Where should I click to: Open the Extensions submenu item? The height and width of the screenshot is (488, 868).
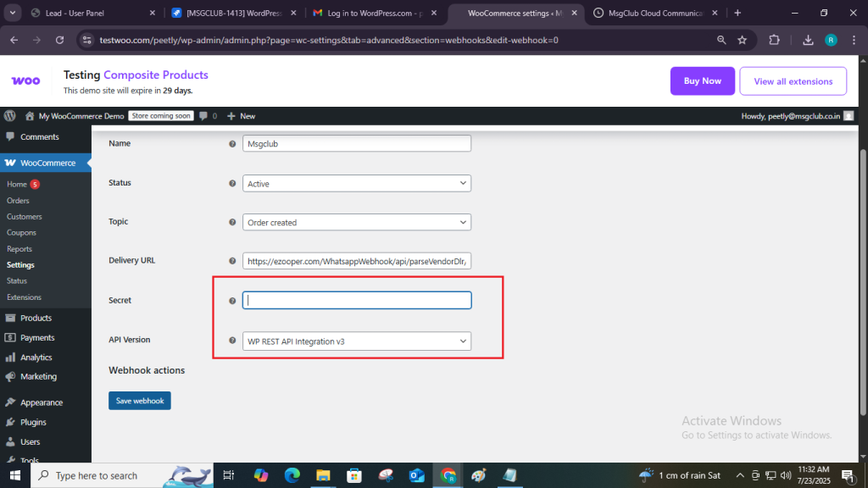pyautogui.click(x=24, y=297)
